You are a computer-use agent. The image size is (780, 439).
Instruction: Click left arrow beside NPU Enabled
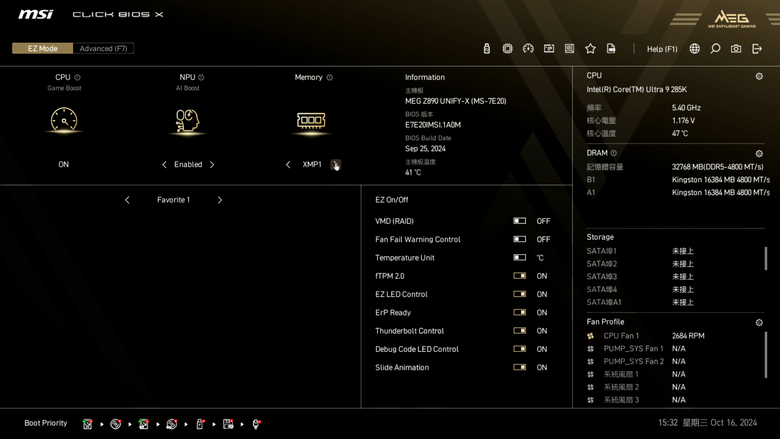(x=164, y=165)
